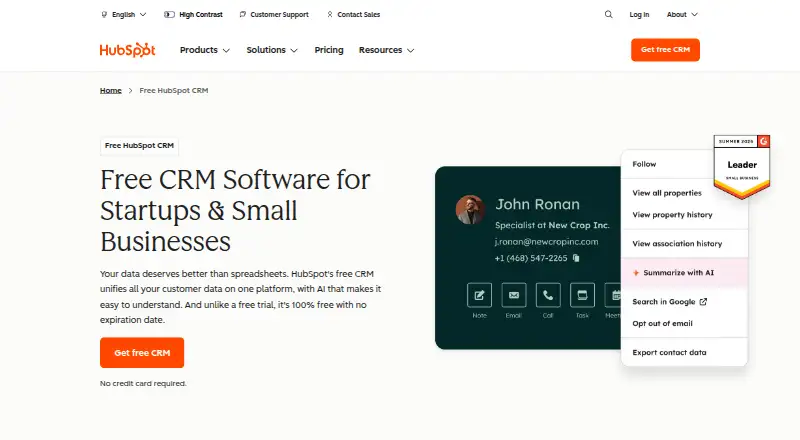Expand the Solutions menu
The image size is (800, 440).
coord(272,50)
